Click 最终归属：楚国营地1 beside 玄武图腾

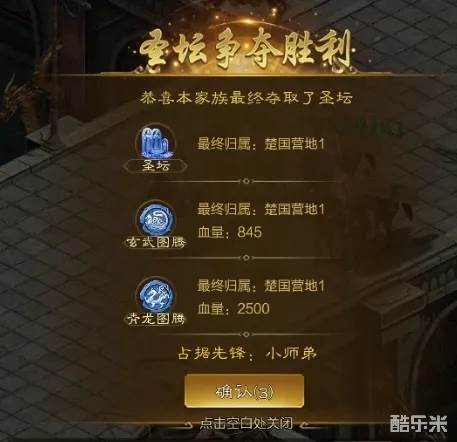[261, 209]
